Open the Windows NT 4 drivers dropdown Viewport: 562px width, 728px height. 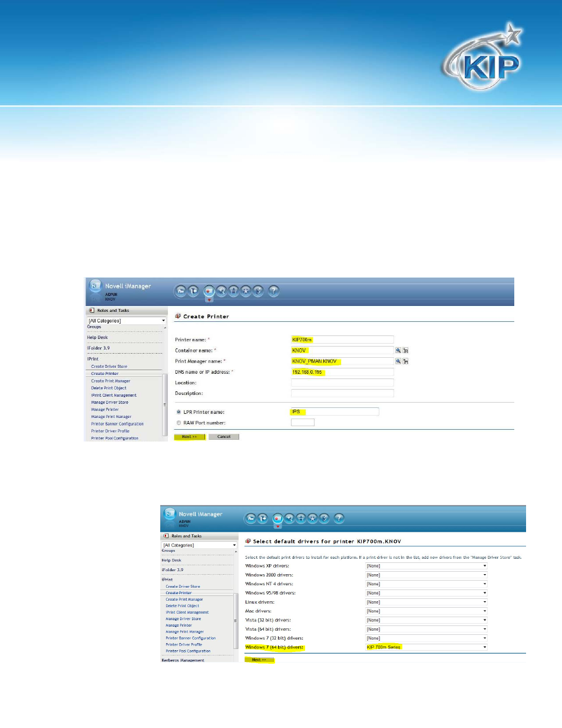click(427, 584)
